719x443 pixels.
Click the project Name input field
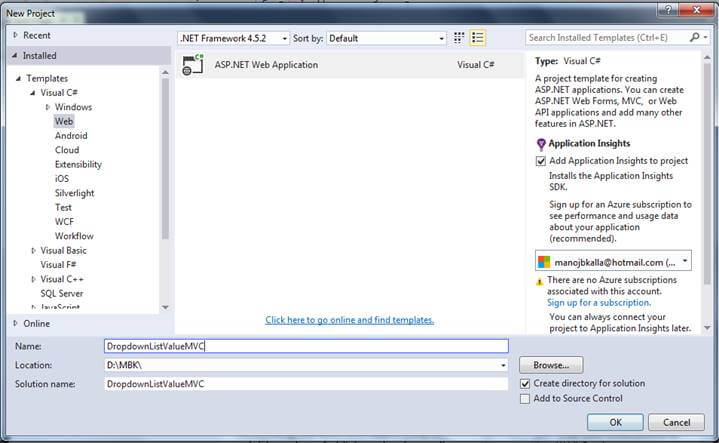[306, 346]
